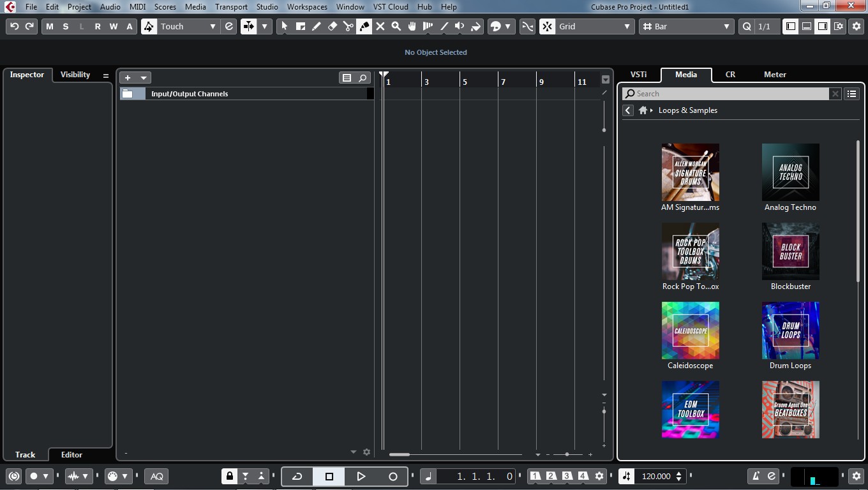Open the Touch automation mode dropdown
The image size is (868, 490).
tap(188, 26)
